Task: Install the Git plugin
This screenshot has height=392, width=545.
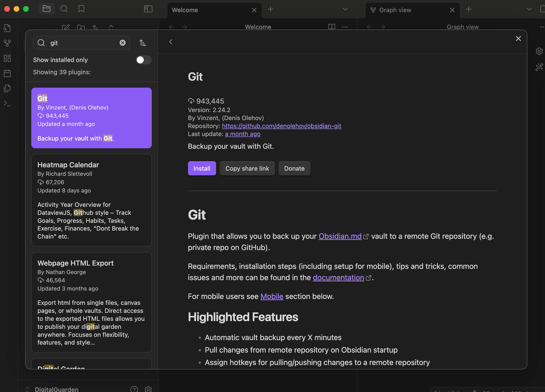Action: click(202, 168)
